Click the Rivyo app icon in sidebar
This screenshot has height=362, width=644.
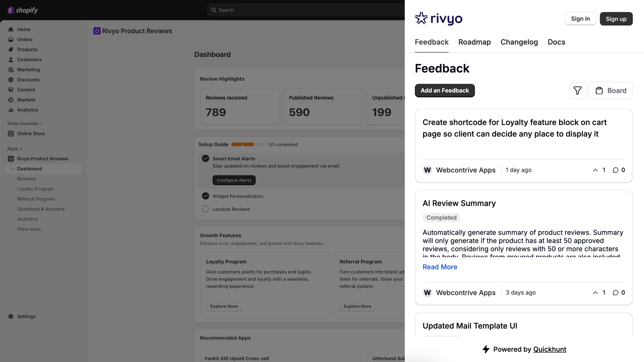tap(11, 159)
